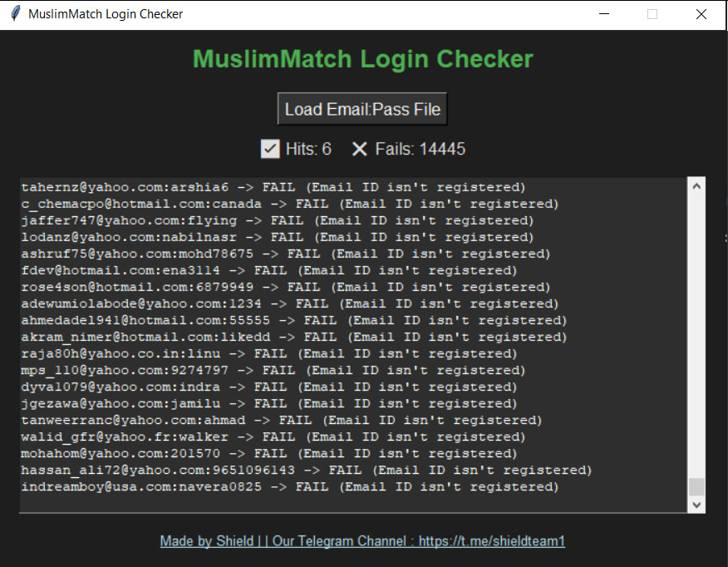Select the akram_nimer@hotmail.com log line
The height and width of the screenshot is (567, 728).
[x=294, y=338]
